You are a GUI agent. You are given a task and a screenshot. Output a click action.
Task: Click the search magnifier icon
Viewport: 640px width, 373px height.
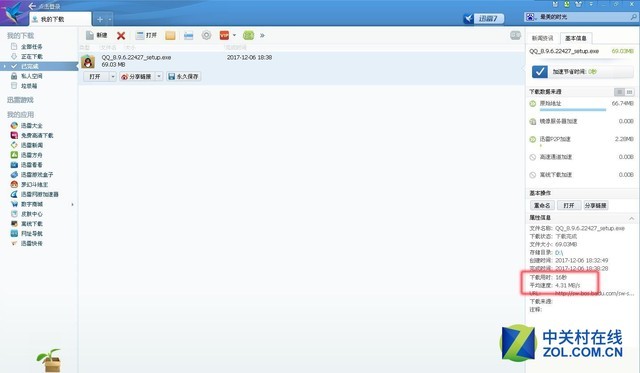[x=633, y=17]
